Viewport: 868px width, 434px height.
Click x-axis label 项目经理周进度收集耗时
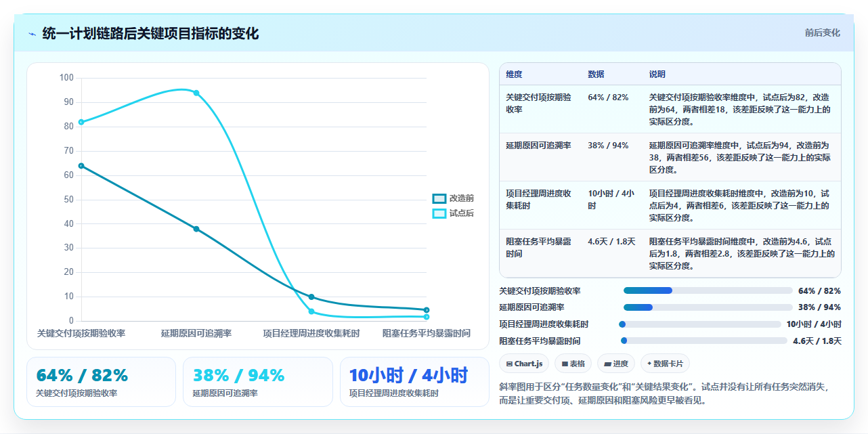[311, 333]
